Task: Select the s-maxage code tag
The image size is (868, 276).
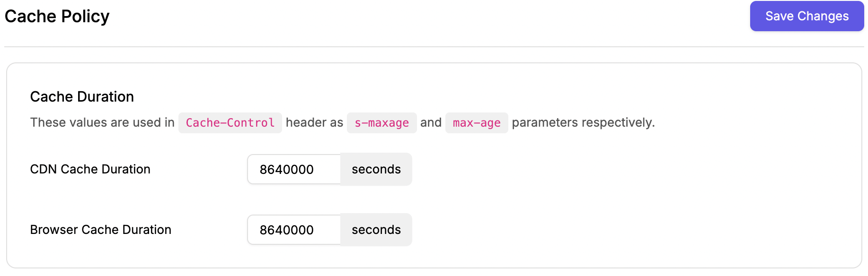Action: pyautogui.click(x=381, y=123)
